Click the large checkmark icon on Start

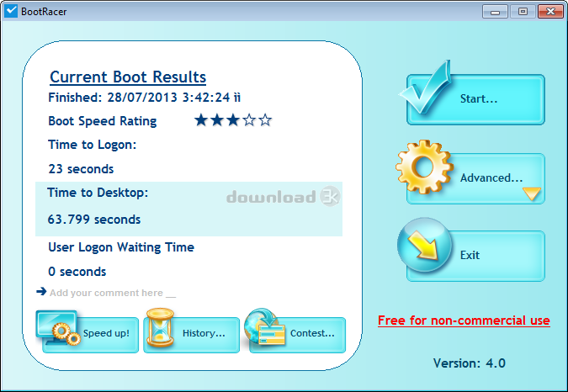point(426,87)
